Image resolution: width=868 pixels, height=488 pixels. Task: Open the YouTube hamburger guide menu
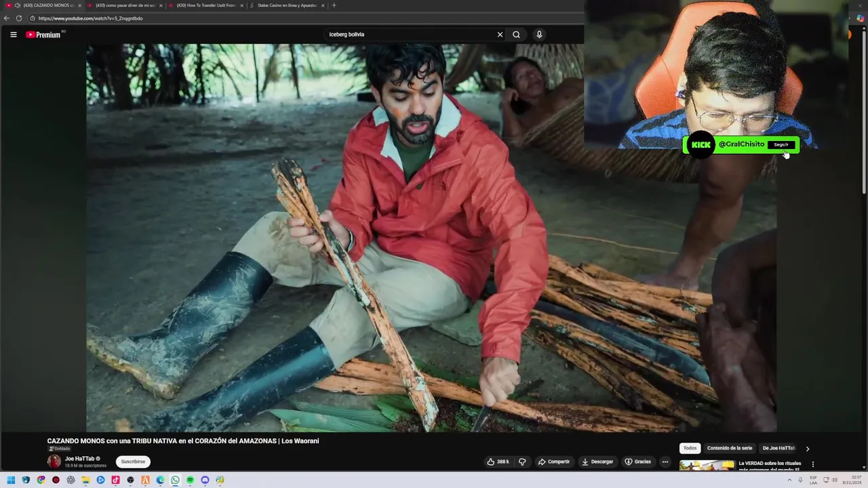13,35
